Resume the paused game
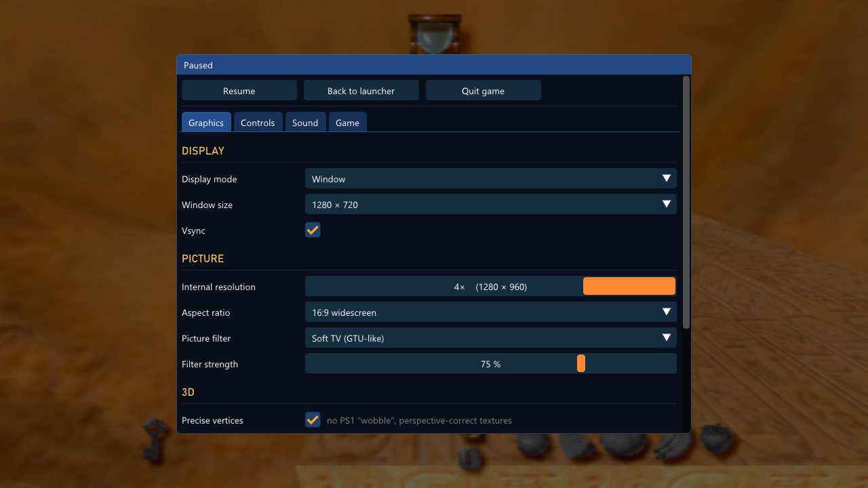Image resolution: width=868 pixels, height=488 pixels. point(239,90)
